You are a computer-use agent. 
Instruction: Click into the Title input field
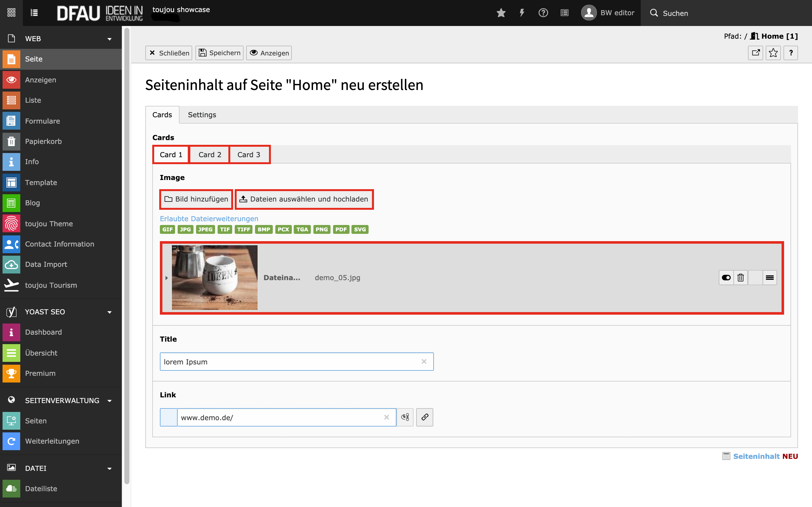click(x=289, y=362)
